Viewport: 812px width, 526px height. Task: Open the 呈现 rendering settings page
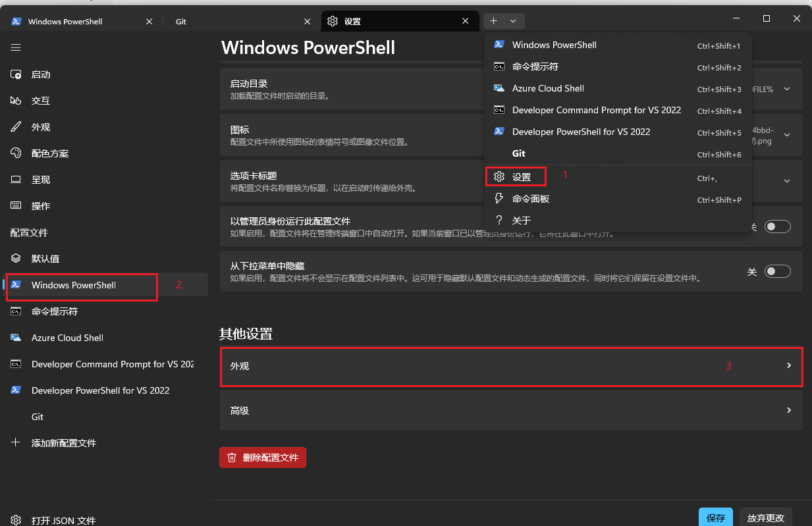click(x=41, y=180)
